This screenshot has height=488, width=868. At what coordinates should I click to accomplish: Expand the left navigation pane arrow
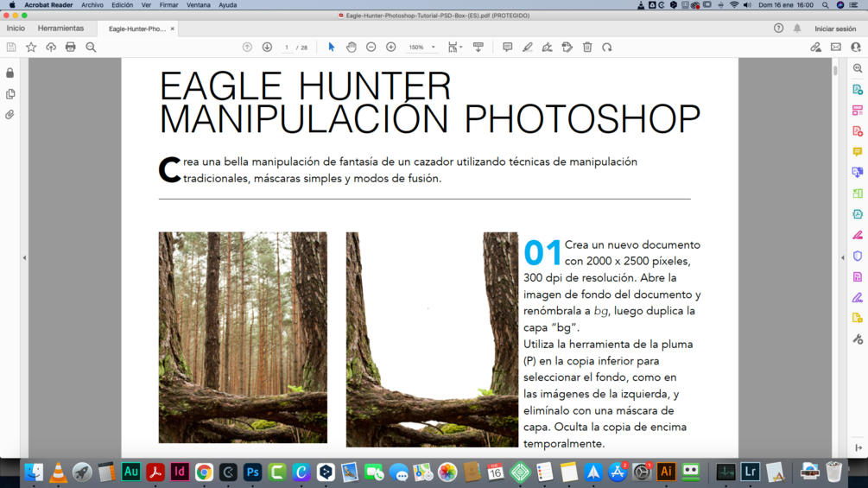(24, 258)
